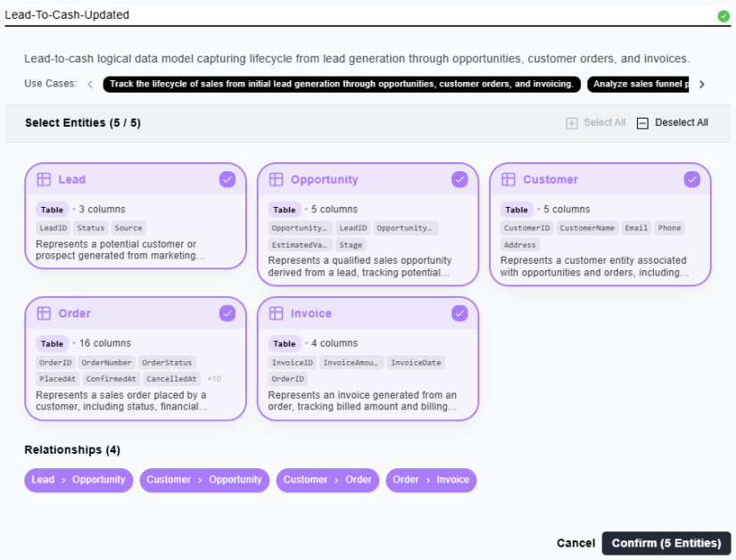Click the green validation check icon

coord(724,16)
